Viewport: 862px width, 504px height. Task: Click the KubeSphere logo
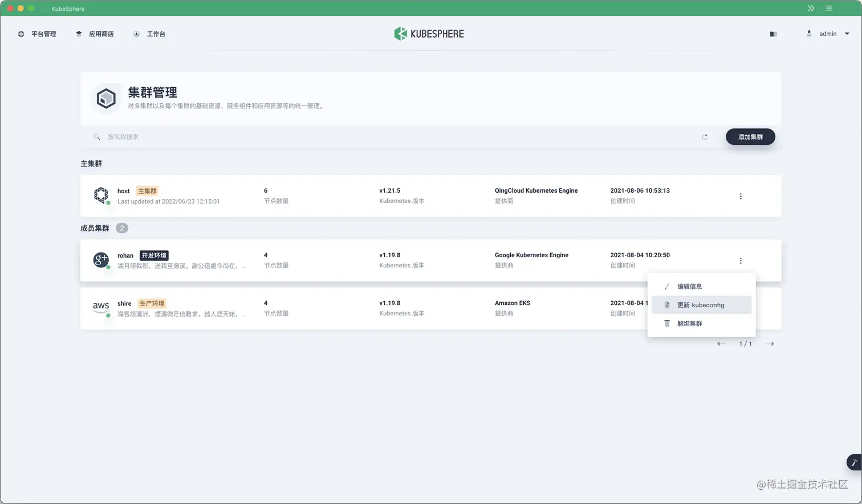pyautogui.click(x=429, y=34)
